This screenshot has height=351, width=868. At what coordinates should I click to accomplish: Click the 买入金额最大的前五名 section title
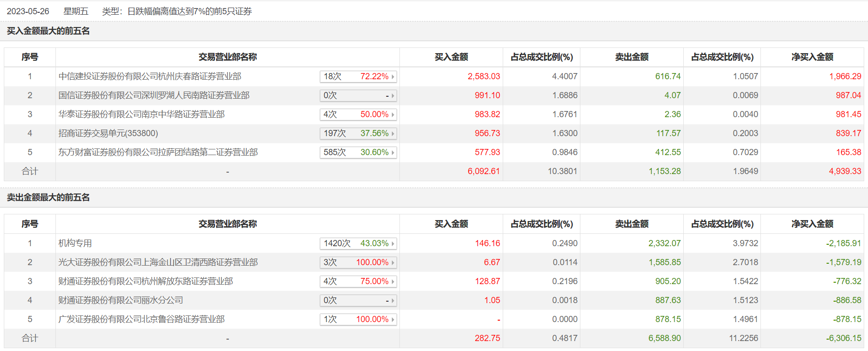[48, 31]
